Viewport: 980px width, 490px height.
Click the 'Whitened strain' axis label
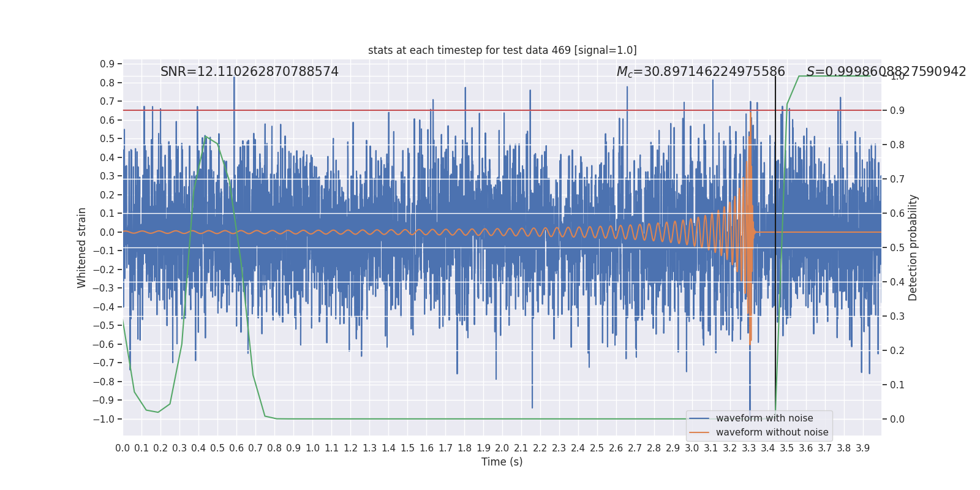[82, 247]
